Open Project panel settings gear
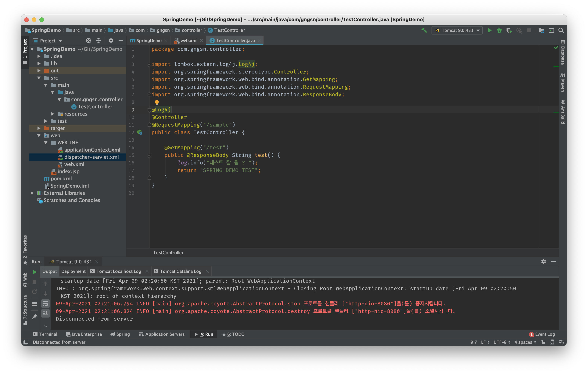The width and height of the screenshot is (588, 374). 111,41
